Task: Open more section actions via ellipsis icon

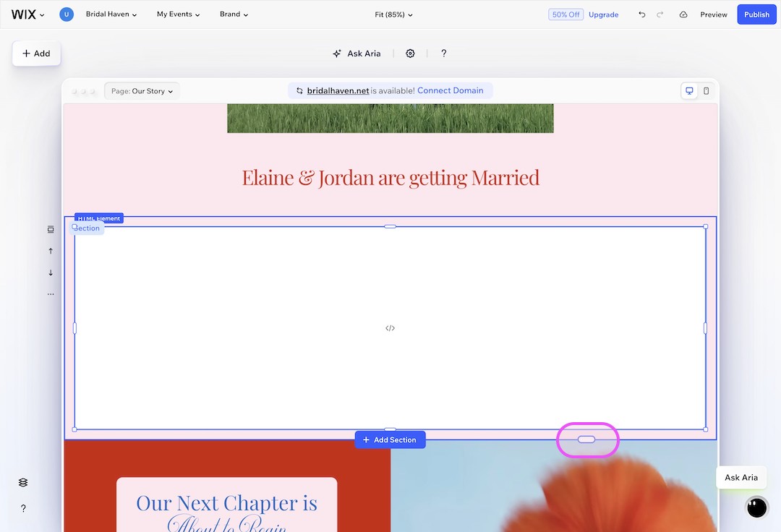Action: [x=51, y=293]
